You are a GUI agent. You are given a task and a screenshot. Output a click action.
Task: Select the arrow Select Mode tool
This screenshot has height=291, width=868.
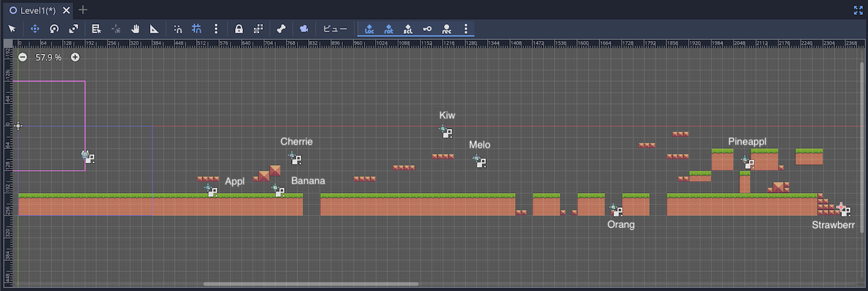point(12,29)
